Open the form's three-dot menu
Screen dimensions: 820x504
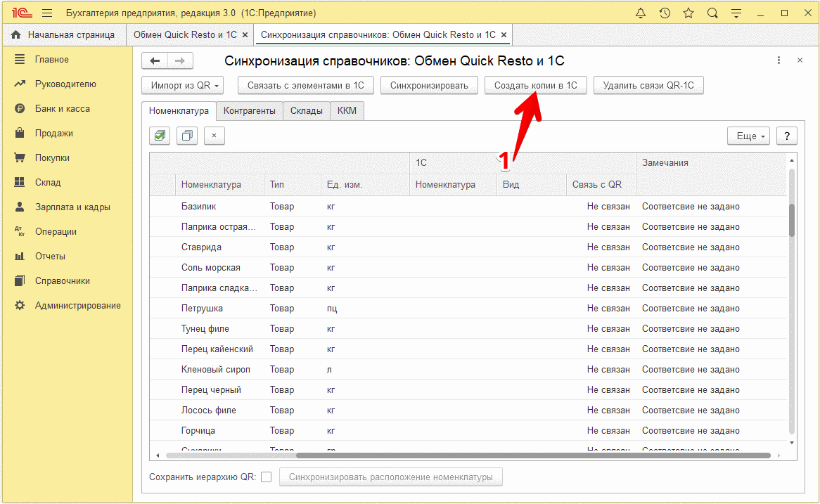coord(779,60)
